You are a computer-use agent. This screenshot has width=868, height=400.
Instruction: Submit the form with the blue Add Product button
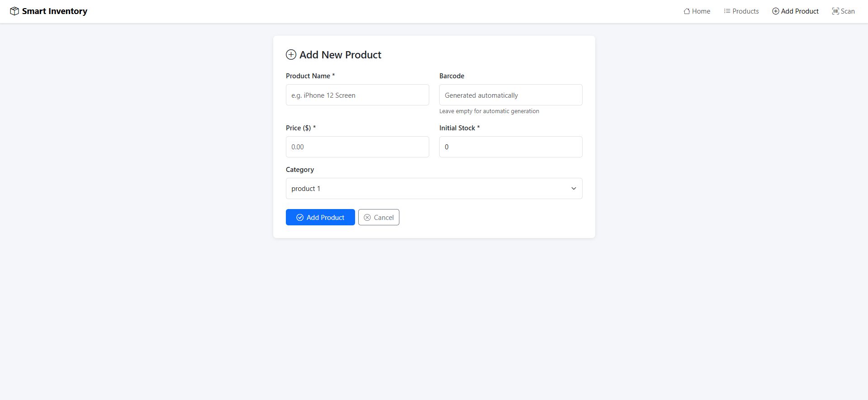320,218
